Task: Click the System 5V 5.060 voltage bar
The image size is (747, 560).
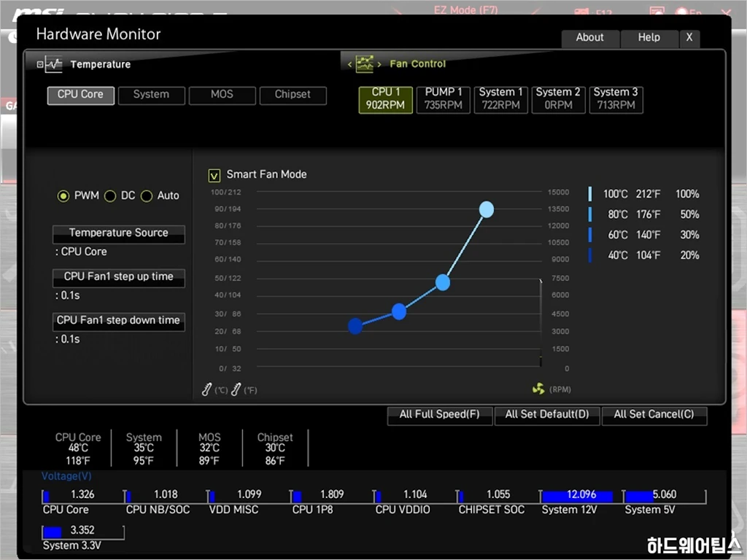Action: point(665,497)
